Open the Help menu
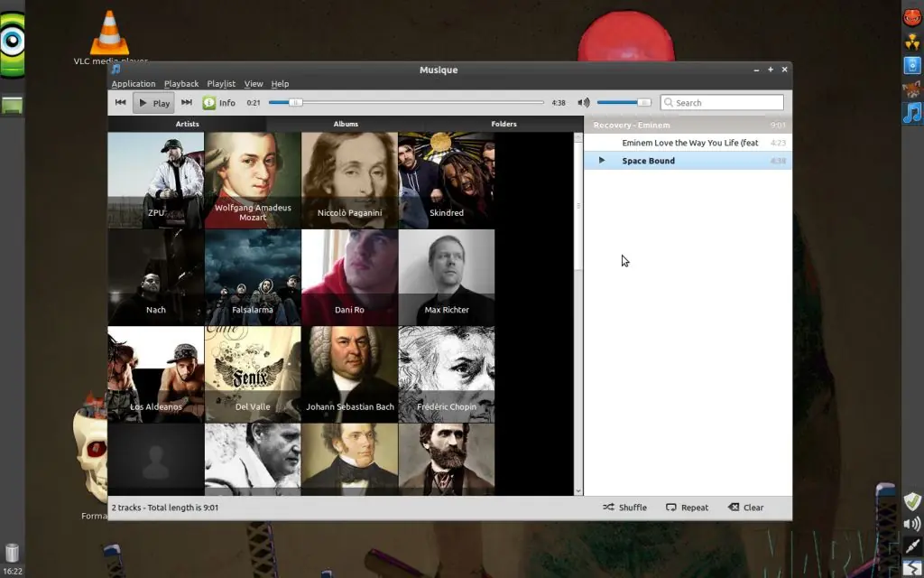The height and width of the screenshot is (578, 924). tap(280, 84)
